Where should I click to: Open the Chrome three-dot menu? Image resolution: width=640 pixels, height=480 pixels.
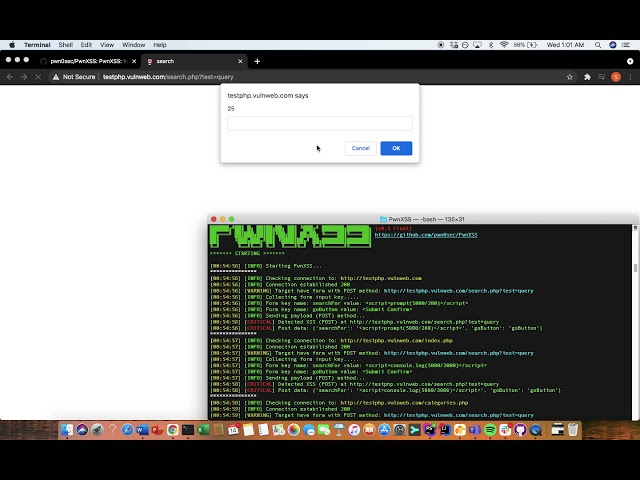(x=630, y=77)
